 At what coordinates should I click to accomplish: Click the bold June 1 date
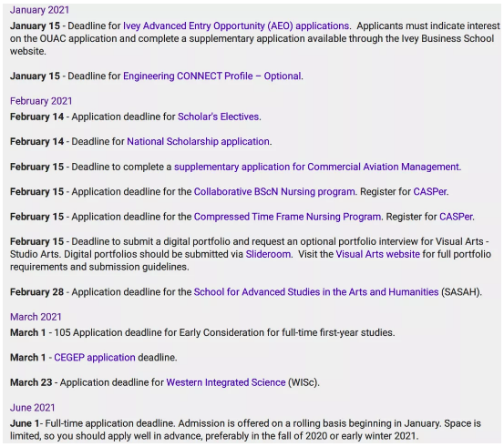pos(25,423)
